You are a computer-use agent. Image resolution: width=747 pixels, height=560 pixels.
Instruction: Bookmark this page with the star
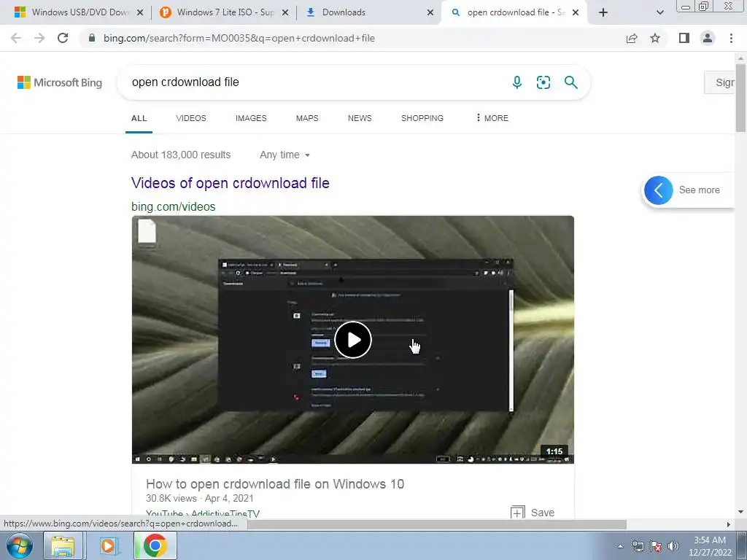click(655, 38)
